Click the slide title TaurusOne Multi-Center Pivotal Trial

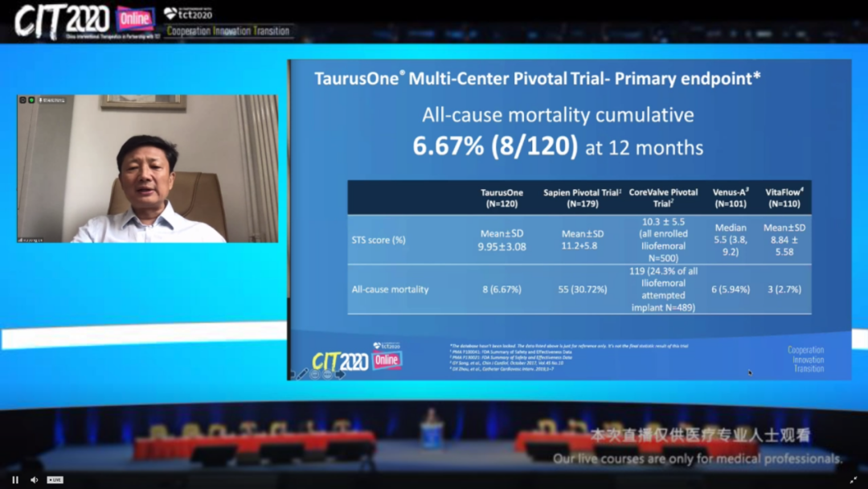[537, 79]
